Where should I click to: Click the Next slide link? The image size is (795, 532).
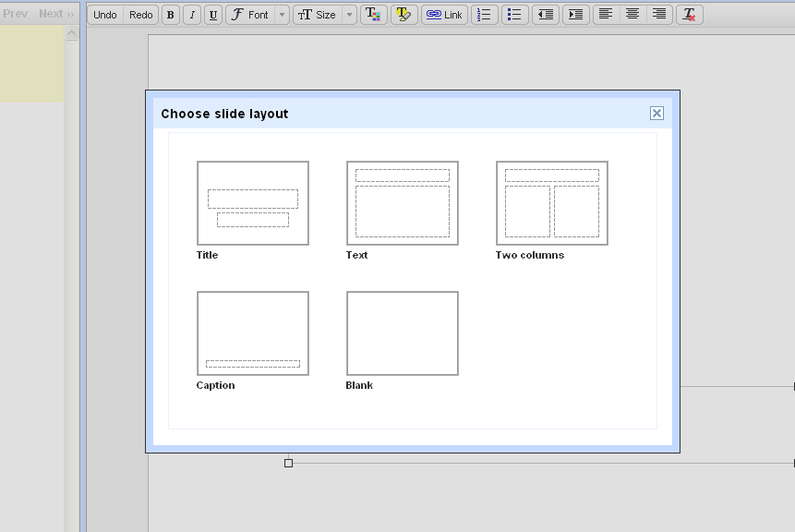point(56,14)
